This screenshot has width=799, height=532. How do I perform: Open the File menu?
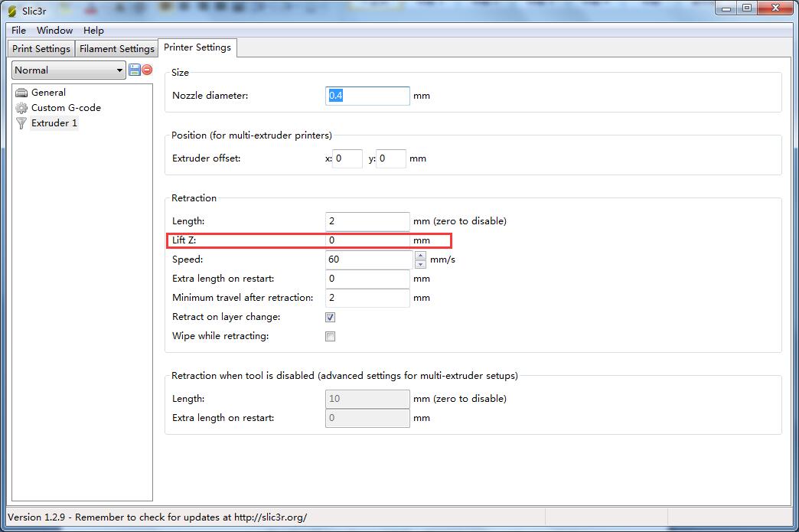[19, 31]
